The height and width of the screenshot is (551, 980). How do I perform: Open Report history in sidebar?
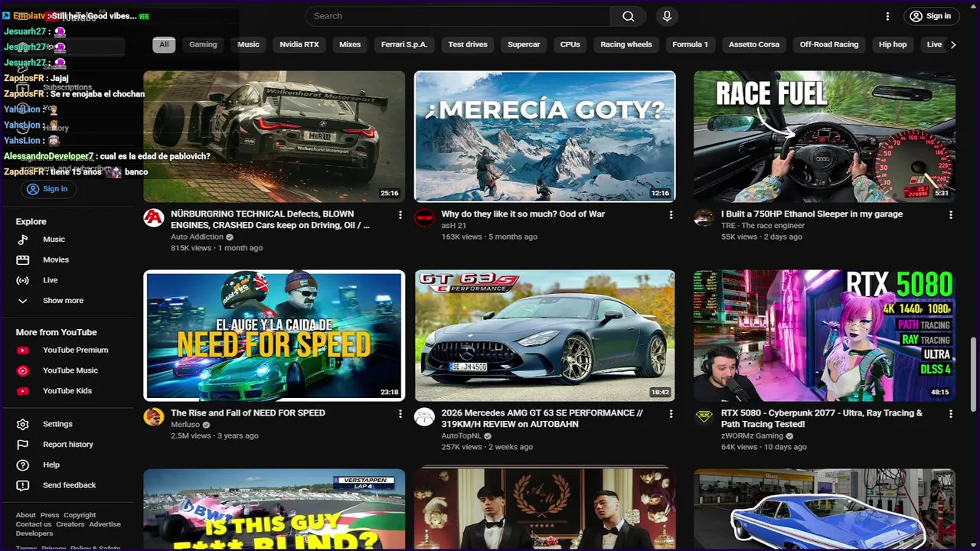coord(69,445)
